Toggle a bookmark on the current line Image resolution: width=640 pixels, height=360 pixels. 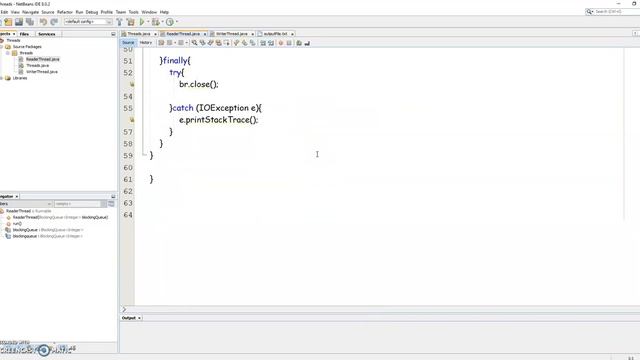pos(252,43)
